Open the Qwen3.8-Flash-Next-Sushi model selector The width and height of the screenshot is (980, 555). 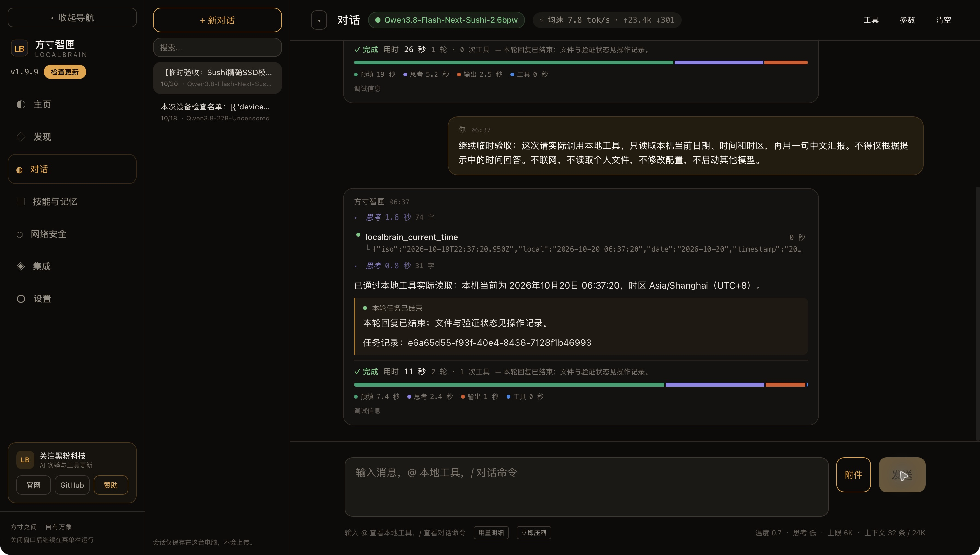click(446, 20)
